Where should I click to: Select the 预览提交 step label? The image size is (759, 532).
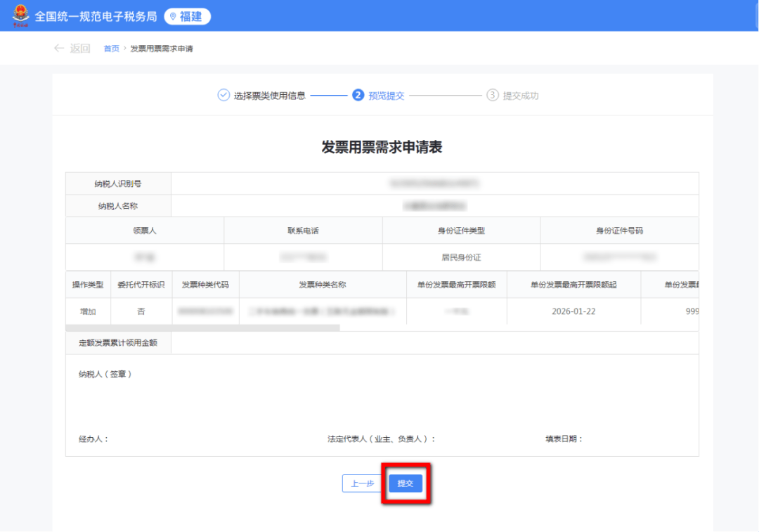(x=387, y=96)
